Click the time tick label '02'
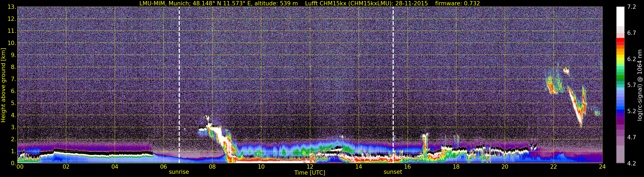The image size is (644, 177). coord(66,167)
